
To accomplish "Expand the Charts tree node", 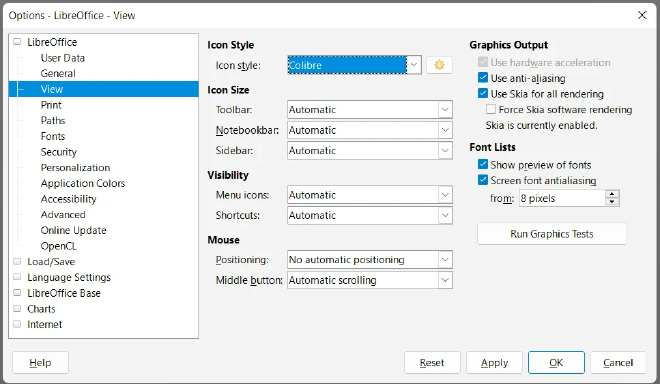I will click(17, 309).
